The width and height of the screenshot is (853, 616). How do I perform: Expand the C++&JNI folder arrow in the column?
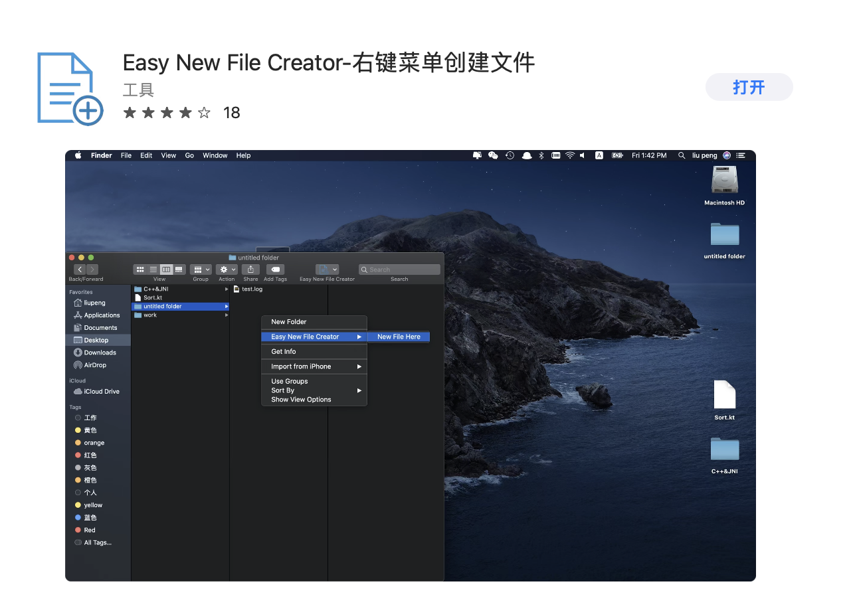227,289
